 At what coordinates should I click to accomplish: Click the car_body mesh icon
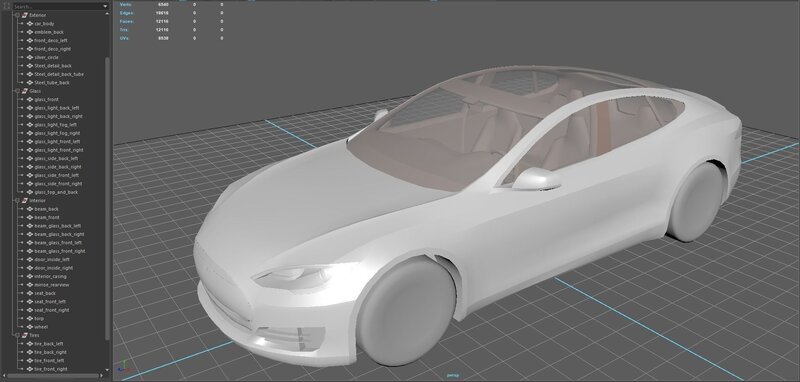[x=30, y=23]
